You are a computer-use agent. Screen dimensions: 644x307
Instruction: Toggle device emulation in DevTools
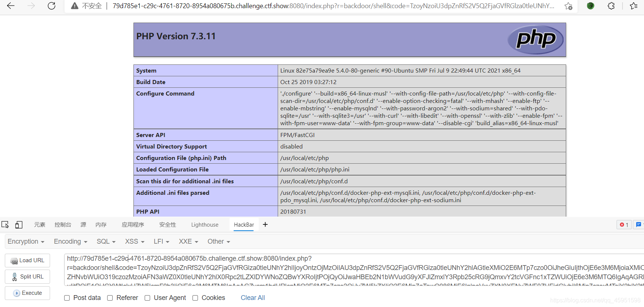[19, 225]
